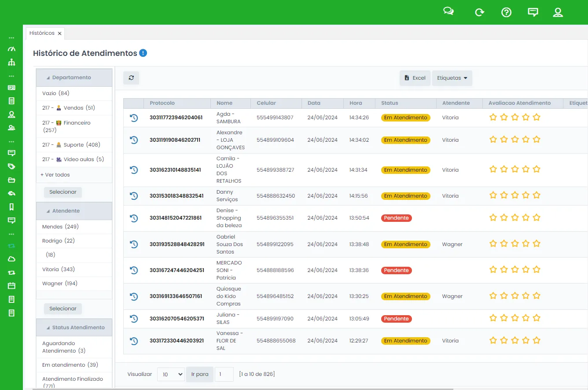
Task: Filter by attendant Mendes (249)
Action: click(x=60, y=227)
